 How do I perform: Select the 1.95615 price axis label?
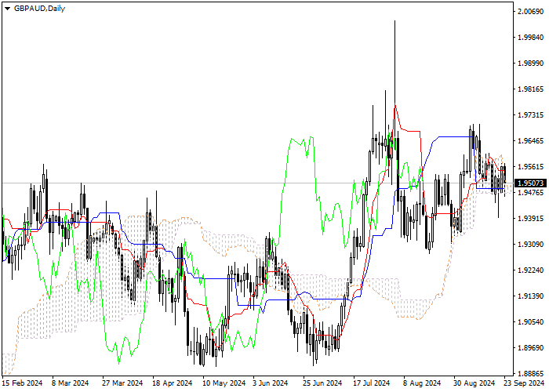click(x=530, y=166)
